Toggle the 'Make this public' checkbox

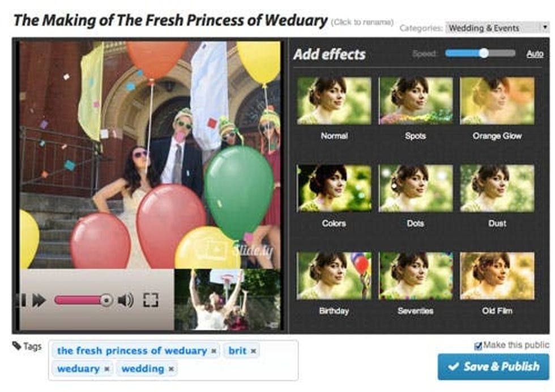click(478, 346)
